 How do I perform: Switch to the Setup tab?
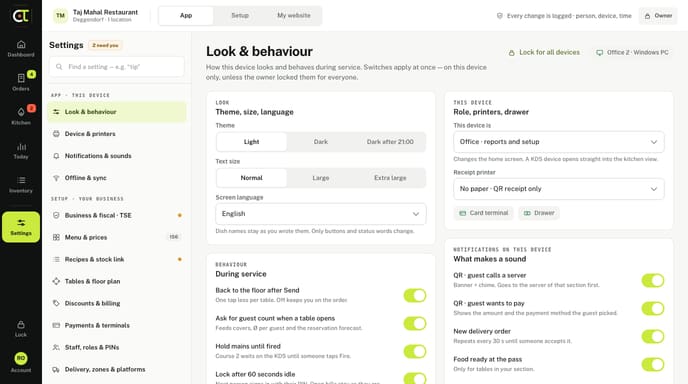tap(240, 16)
